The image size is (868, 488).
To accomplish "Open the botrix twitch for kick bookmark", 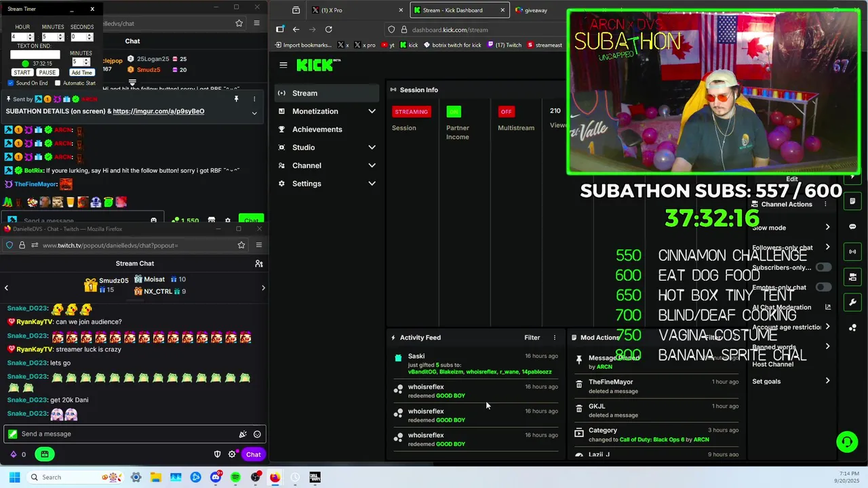I will (452, 45).
